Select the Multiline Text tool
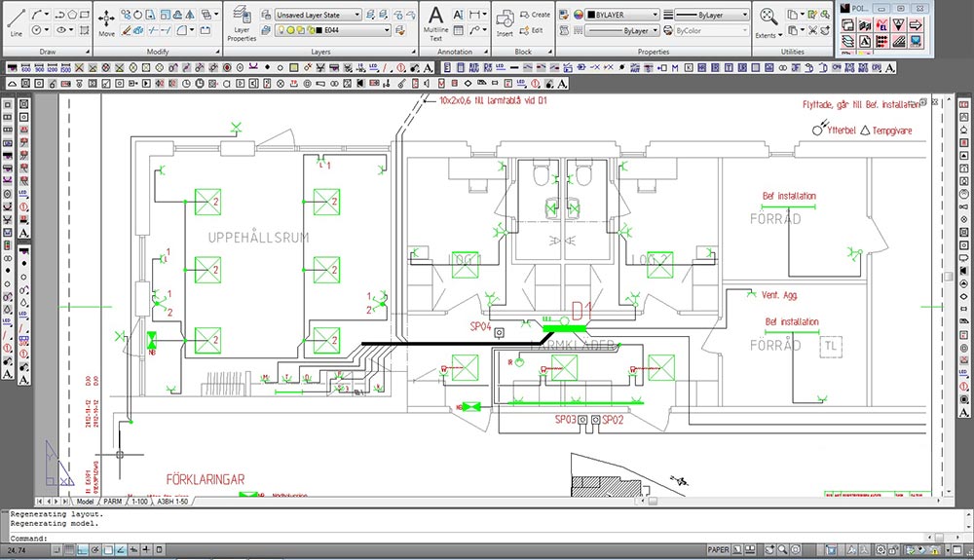The height and width of the screenshot is (560, 974). click(x=436, y=21)
